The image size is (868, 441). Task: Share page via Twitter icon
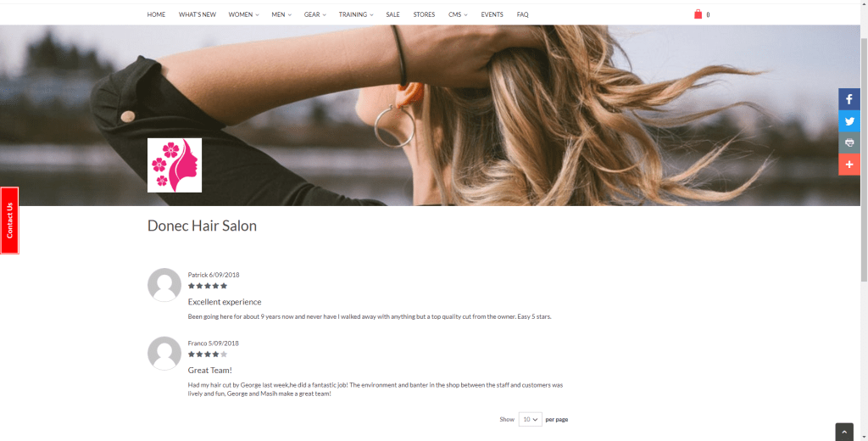[849, 121]
